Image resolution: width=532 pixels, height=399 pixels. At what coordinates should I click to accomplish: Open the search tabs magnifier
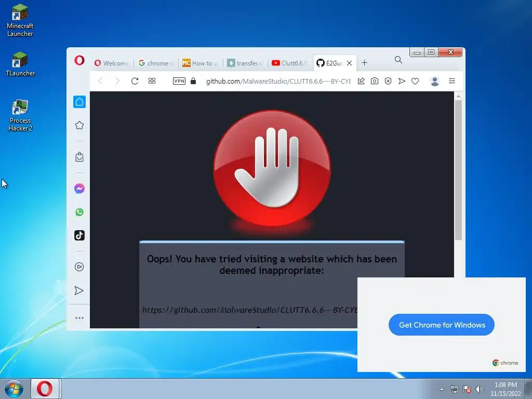pyautogui.click(x=398, y=60)
